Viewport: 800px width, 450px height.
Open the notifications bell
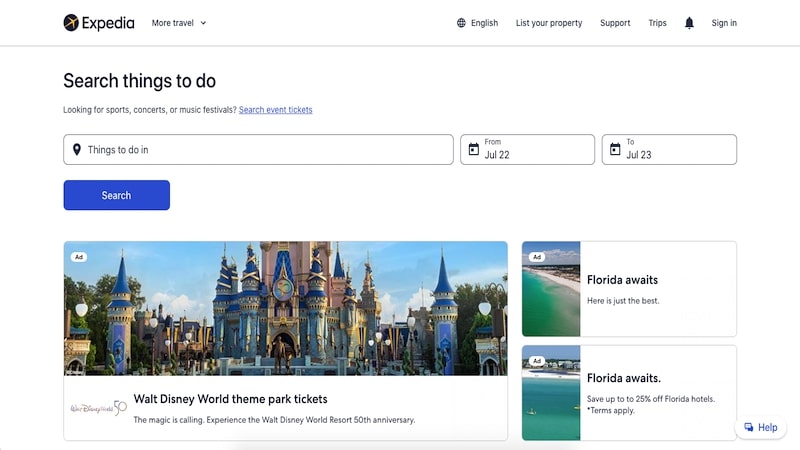(x=689, y=23)
